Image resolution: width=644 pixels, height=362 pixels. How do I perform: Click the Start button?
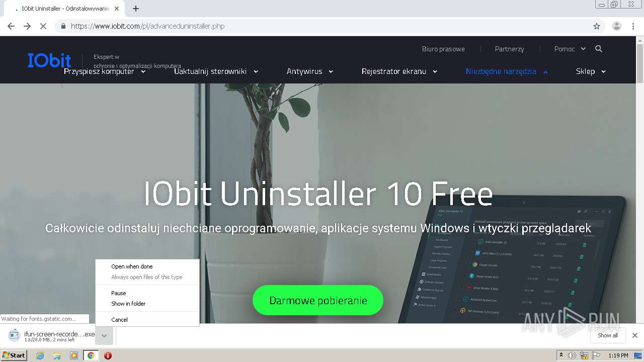(14, 355)
